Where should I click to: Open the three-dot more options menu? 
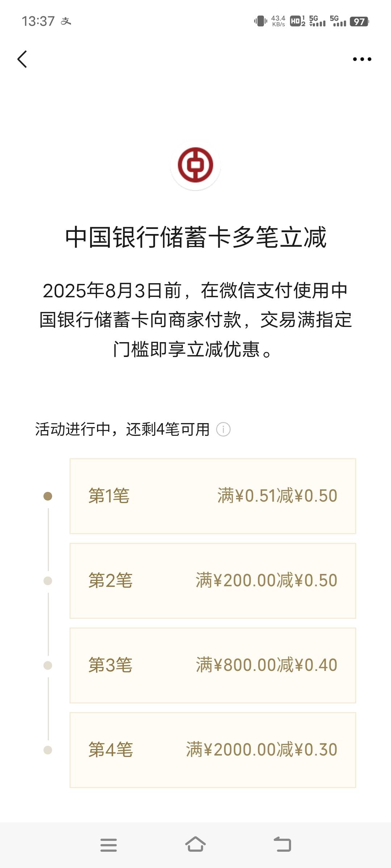pos(362,59)
